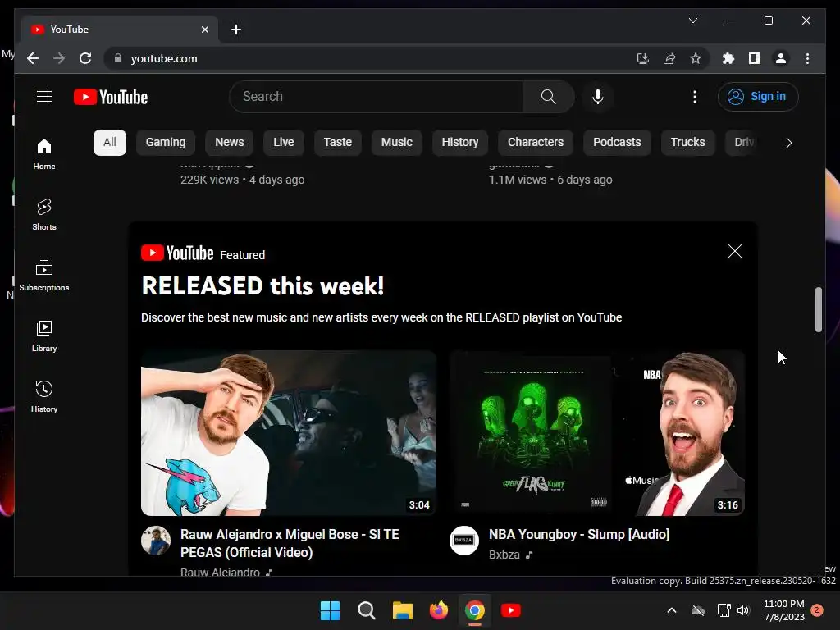This screenshot has height=630, width=840.
Task: Open Library in the sidebar
Action: (44, 336)
